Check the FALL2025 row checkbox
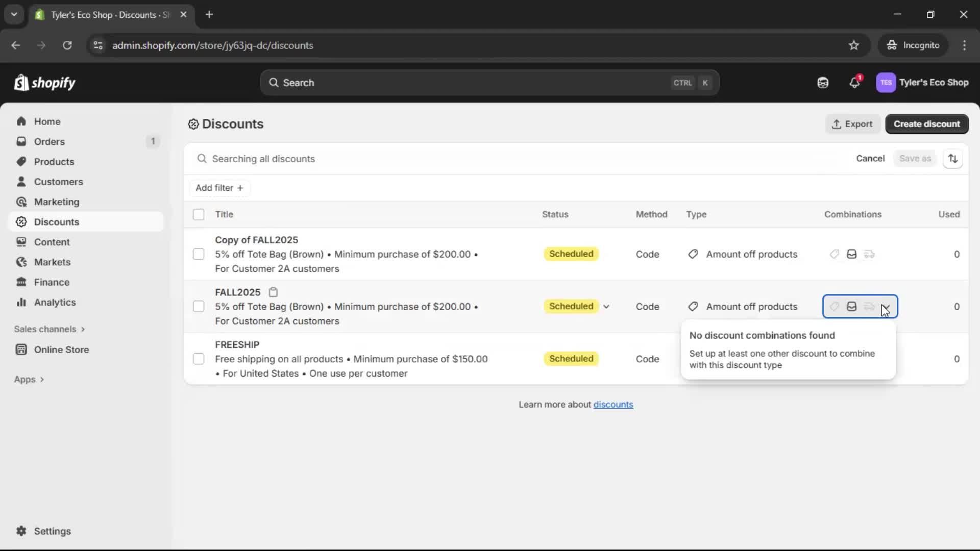 [x=199, y=306]
